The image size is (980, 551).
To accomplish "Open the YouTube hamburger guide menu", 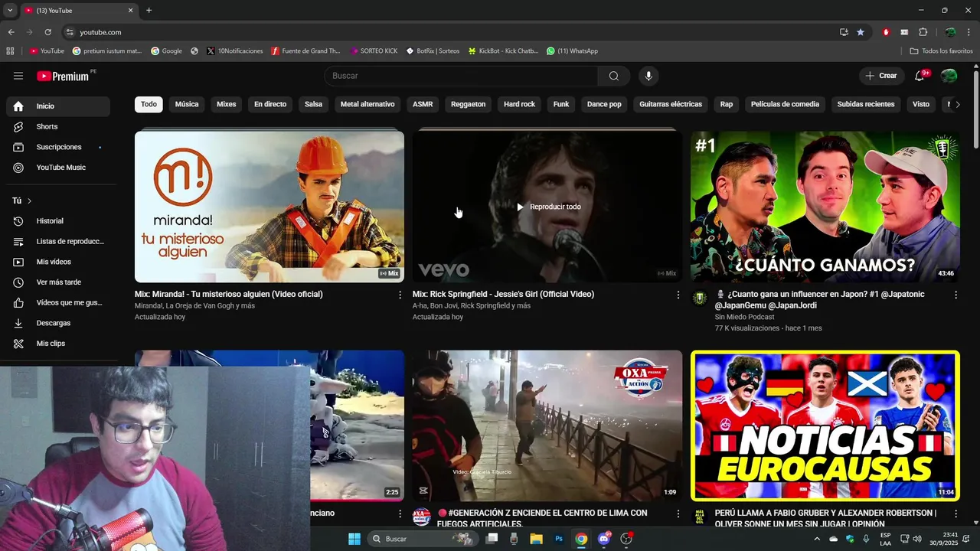I will 18,76.
